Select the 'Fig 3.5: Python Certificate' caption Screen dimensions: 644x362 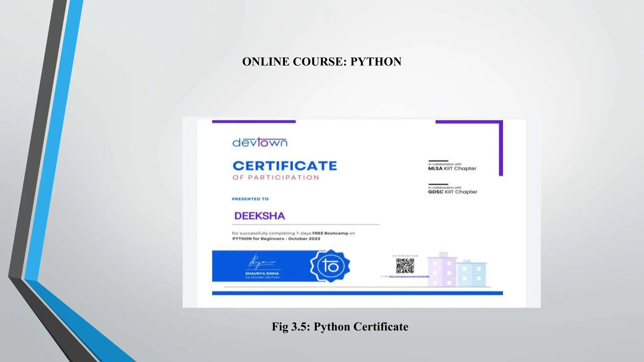[340, 327]
